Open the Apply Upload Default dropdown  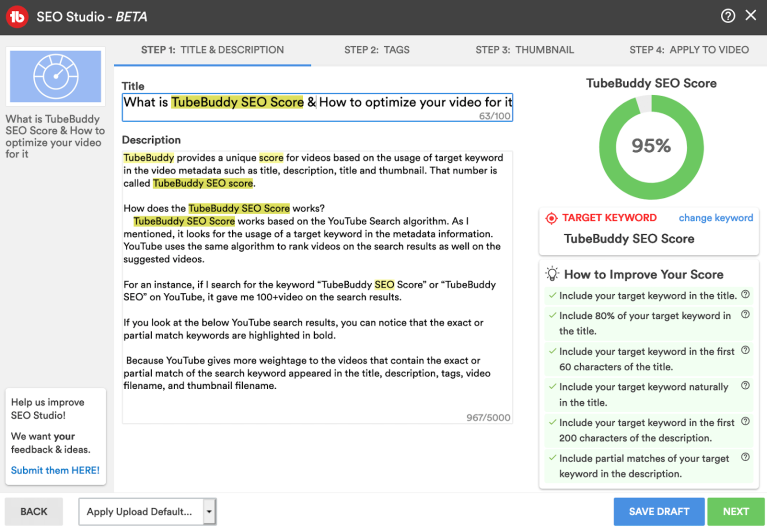point(147,511)
